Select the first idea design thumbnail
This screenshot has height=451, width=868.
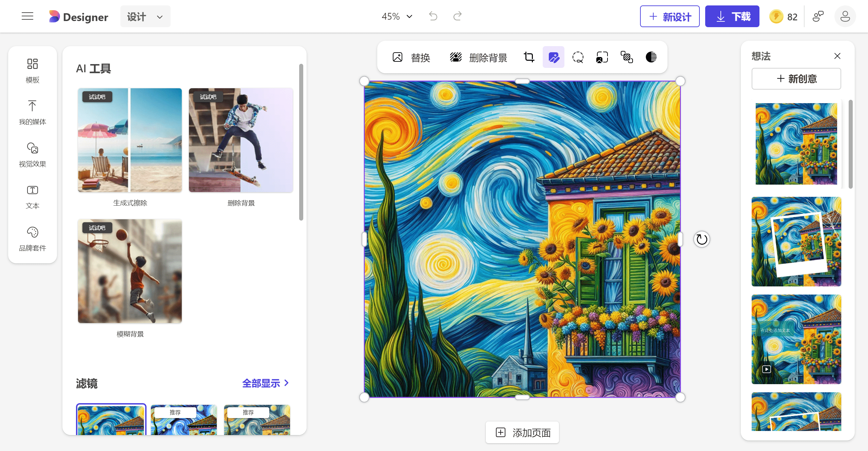(x=796, y=144)
